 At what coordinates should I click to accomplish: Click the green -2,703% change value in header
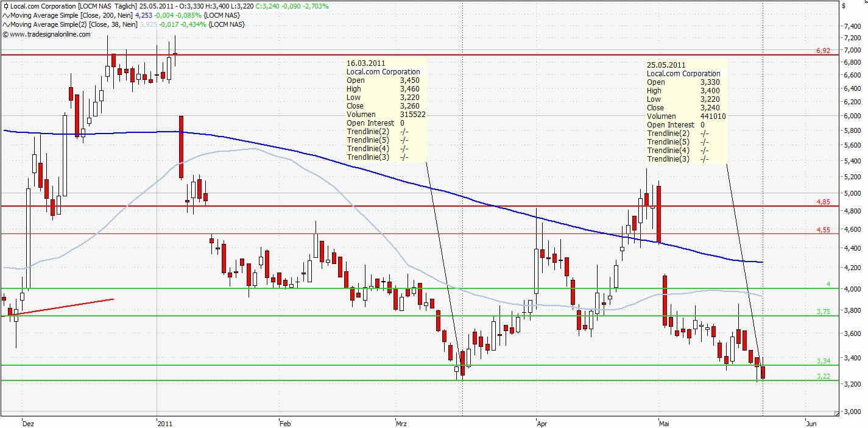click(x=317, y=6)
